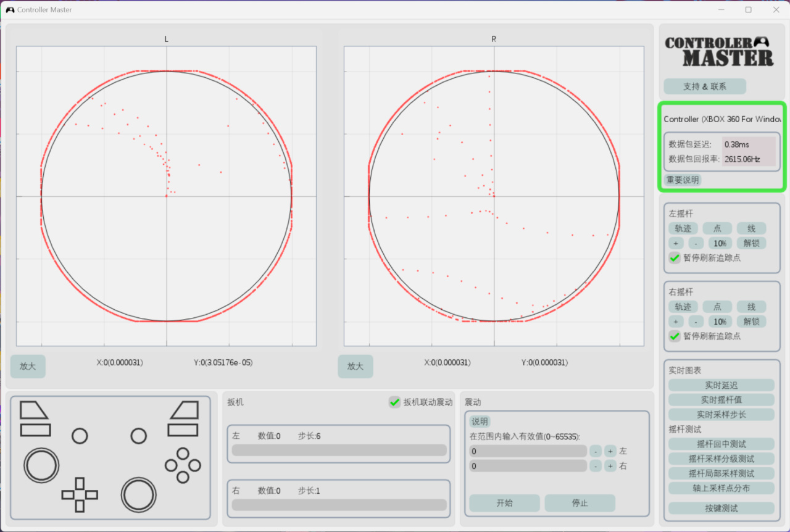The height and width of the screenshot is (532, 790).
Task: Click the CONTROLER MASTER logo
Action: (x=719, y=51)
